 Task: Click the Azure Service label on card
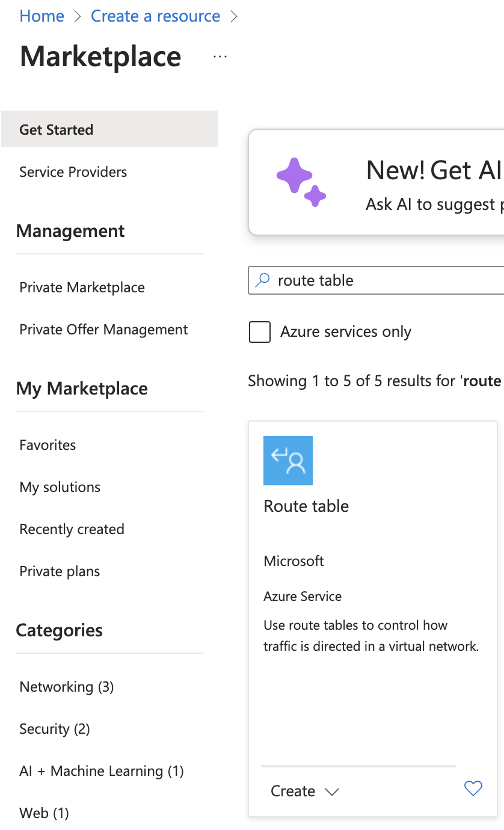[x=303, y=597]
